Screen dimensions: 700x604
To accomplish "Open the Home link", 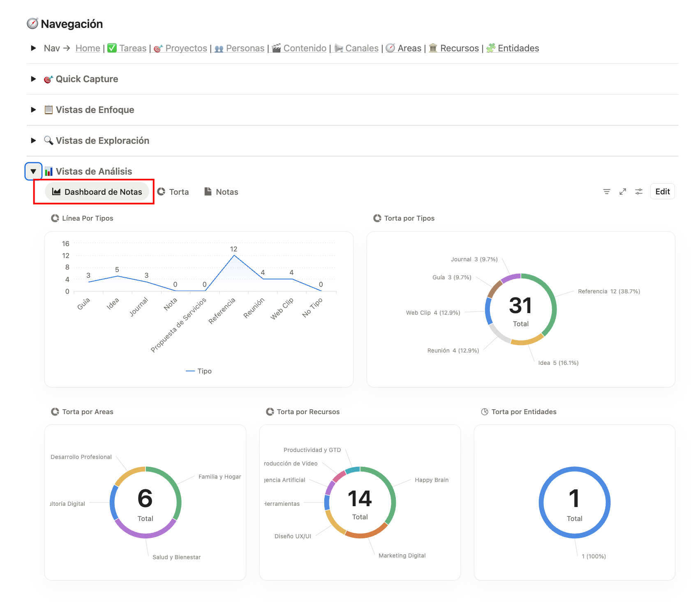I will click(88, 48).
